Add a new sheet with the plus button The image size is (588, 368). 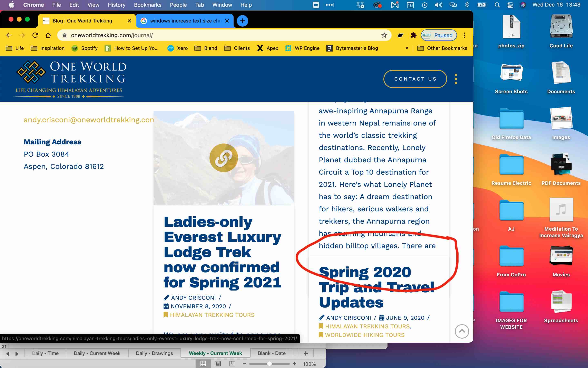click(306, 353)
